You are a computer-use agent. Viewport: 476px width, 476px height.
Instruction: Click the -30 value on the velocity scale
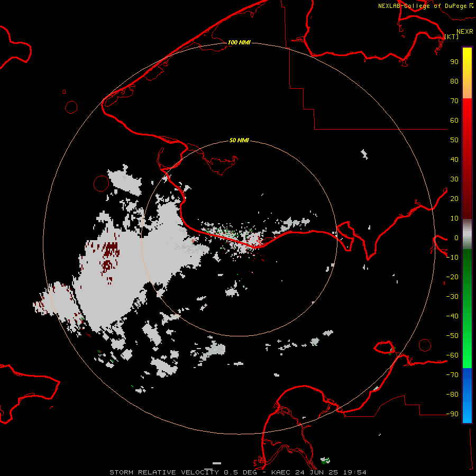[452, 297]
